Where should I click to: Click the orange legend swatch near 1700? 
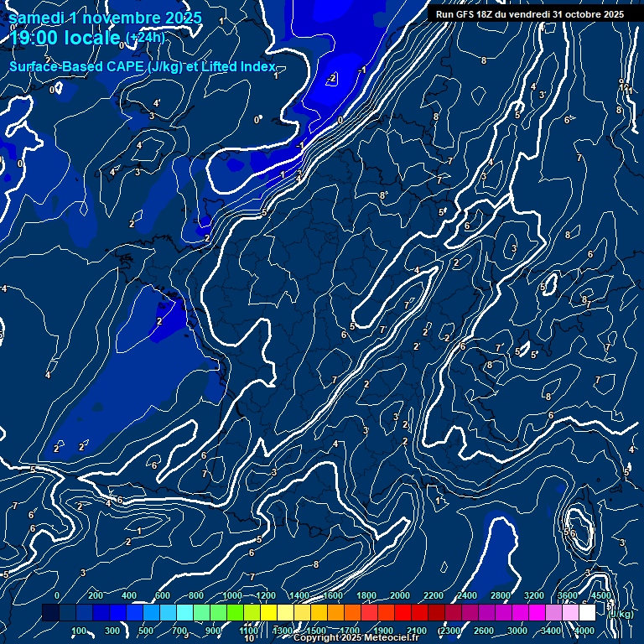tap(352, 613)
